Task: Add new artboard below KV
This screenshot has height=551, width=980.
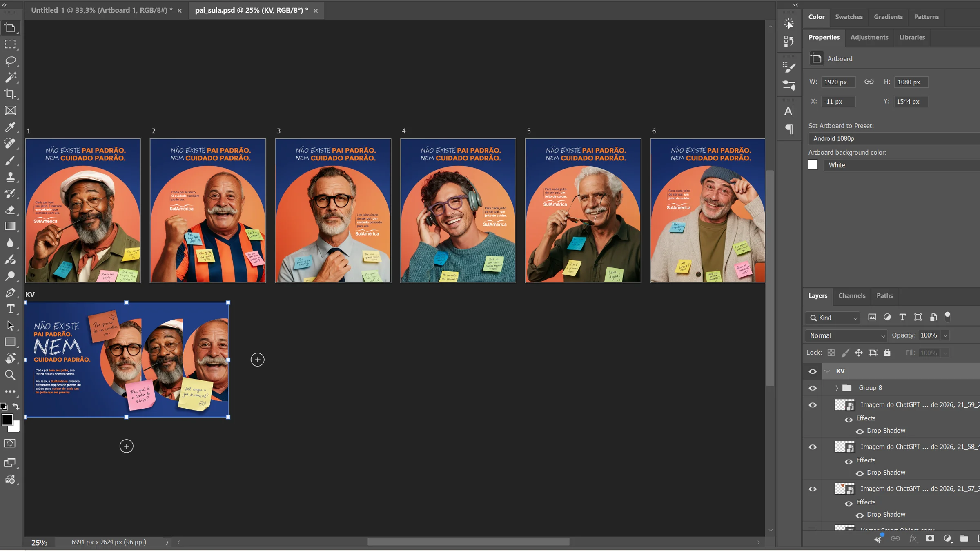Action: [x=126, y=446]
